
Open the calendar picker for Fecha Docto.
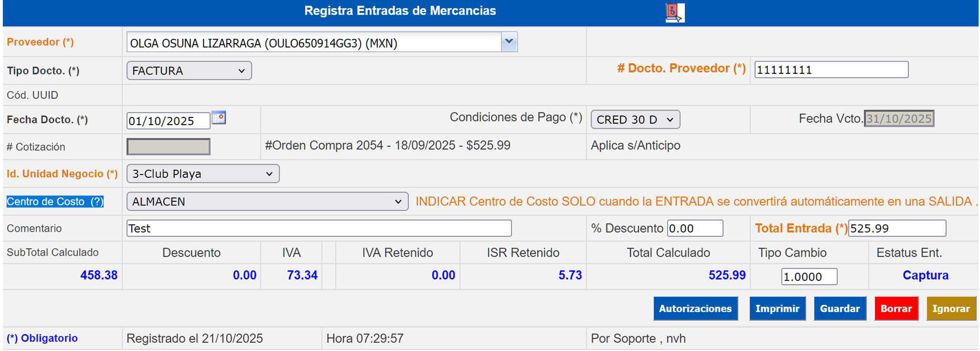219,117
